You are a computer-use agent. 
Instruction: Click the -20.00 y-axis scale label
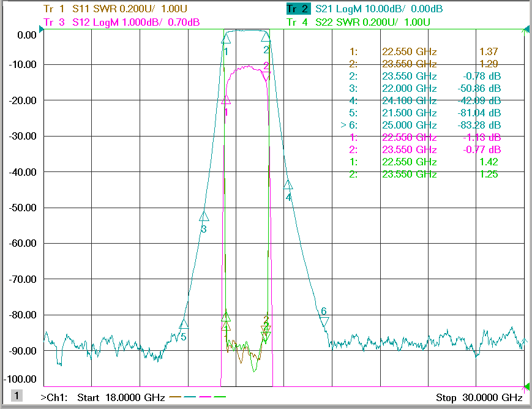23,100
